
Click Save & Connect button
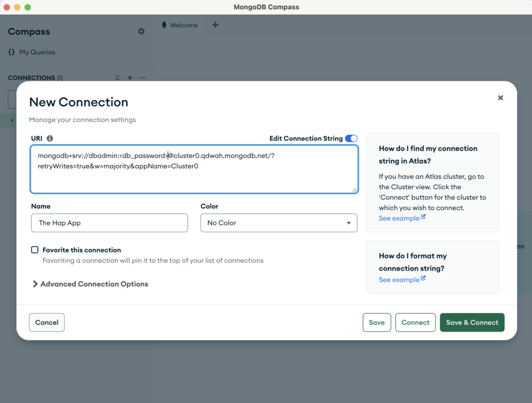click(472, 323)
